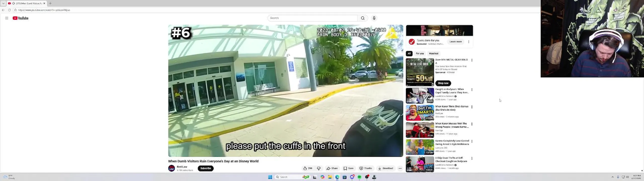This screenshot has height=181, width=644.
Task: Click the search magnifier button
Action: (x=363, y=18)
